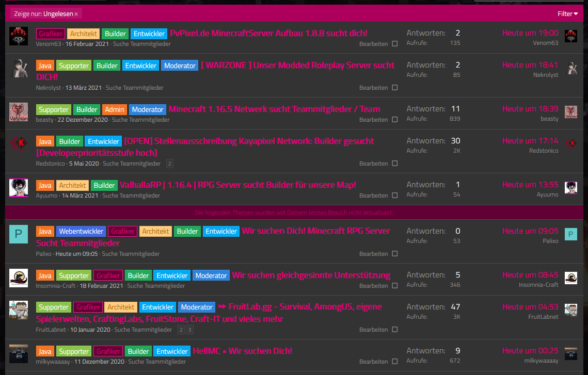
Task: Open author profile Venom63 under PvPixel.de title
Action: 49,44
